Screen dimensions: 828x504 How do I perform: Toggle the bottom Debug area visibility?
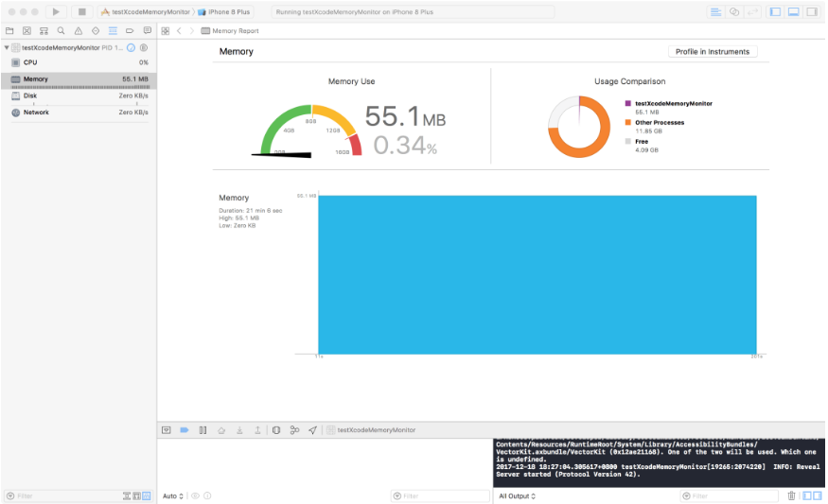(794, 11)
